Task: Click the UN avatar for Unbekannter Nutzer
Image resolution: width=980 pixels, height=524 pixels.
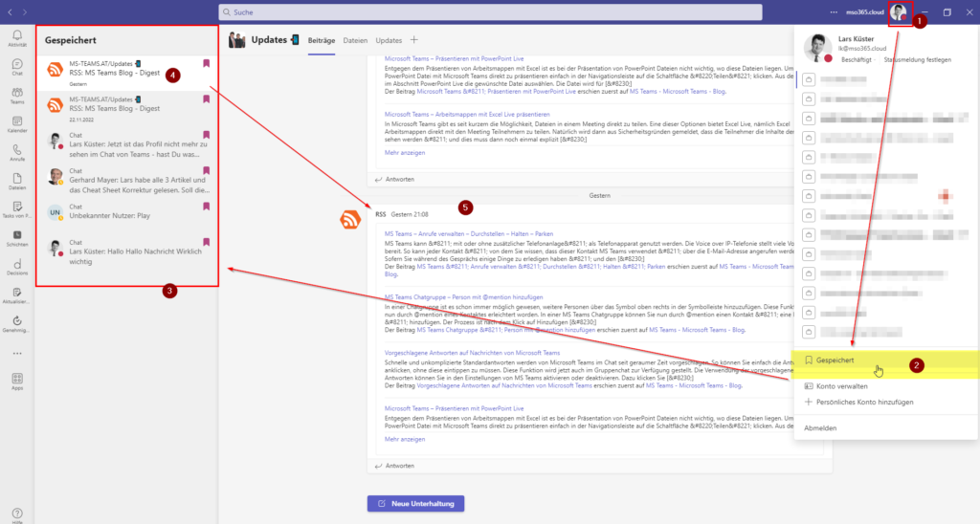Action: pyautogui.click(x=56, y=212)
